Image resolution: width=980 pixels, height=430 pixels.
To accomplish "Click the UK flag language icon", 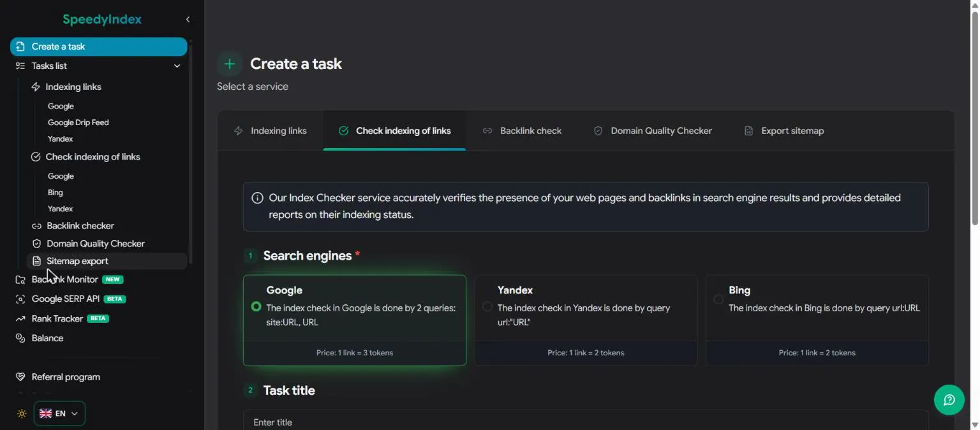I will pyautogui.click(x=45, y=413).
